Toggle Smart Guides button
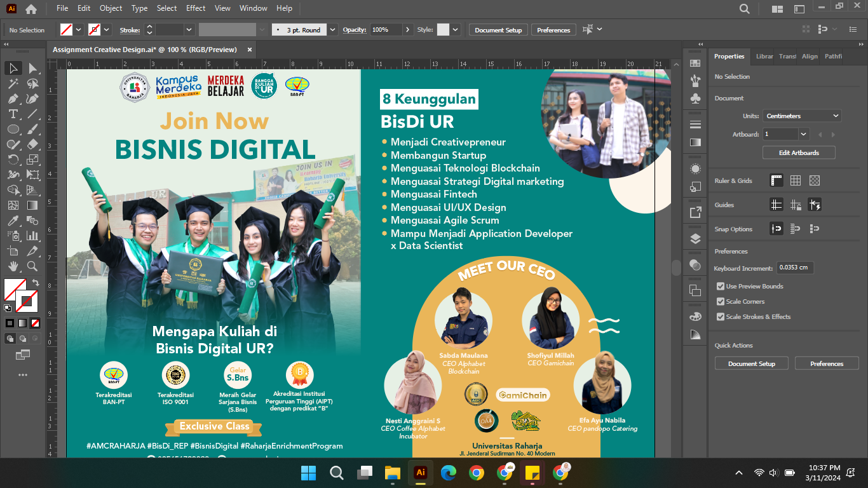Screen dimensions: 868x488 tap(815, 205)
